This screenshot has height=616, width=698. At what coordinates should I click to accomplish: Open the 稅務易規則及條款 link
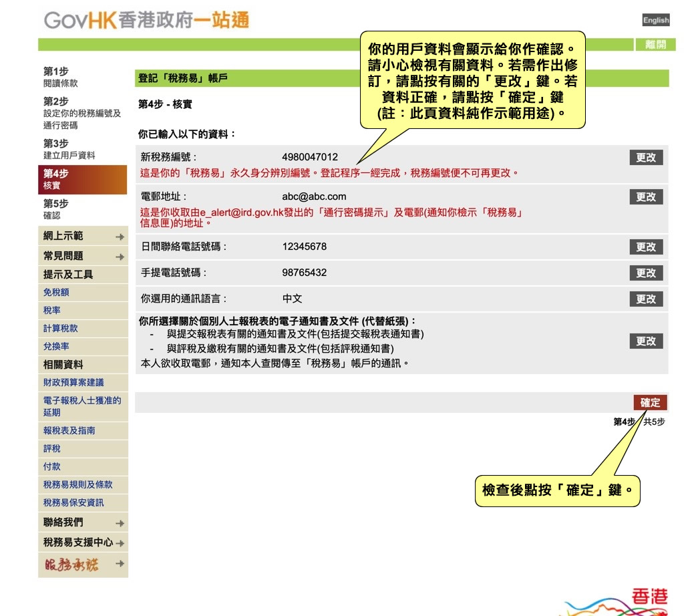[x=78, y=484]
